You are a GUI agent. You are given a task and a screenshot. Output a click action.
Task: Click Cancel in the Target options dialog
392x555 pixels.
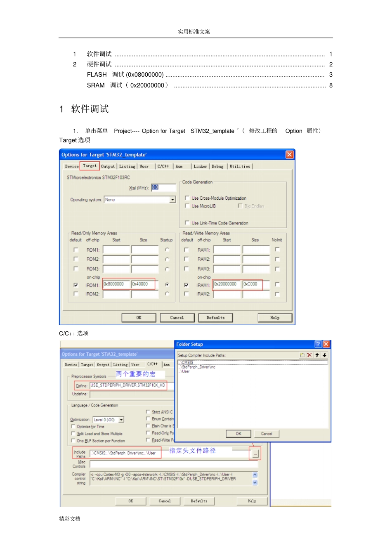[x=177, y=318]
